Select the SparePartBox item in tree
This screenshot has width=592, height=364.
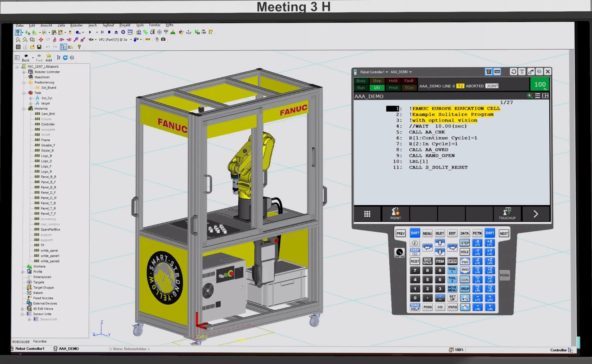click(x=50, y=229)
